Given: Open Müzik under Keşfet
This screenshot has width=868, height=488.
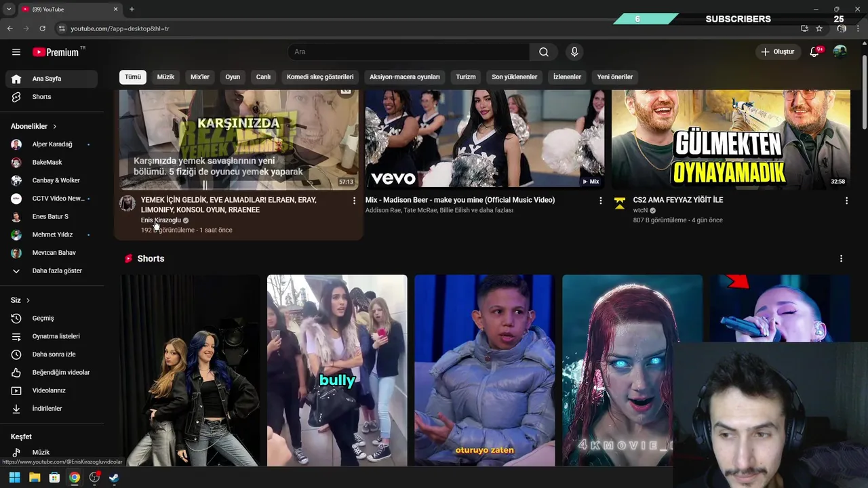Looking at the screenshot, I should coord(52,452).
